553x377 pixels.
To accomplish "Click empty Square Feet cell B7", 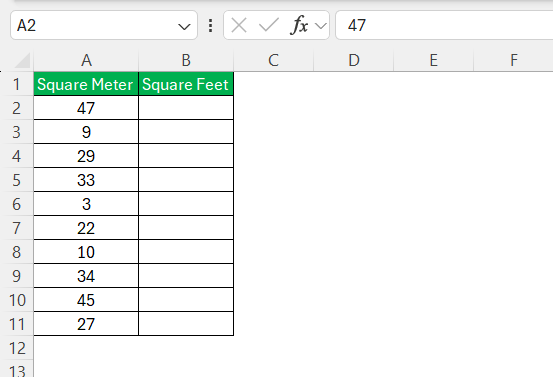I will point(186,228).
